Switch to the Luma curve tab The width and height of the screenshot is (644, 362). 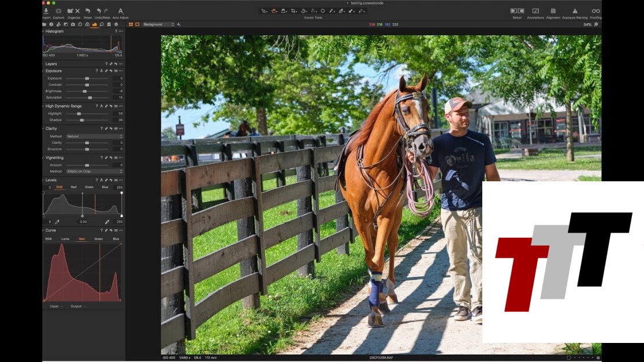[65, 238]
